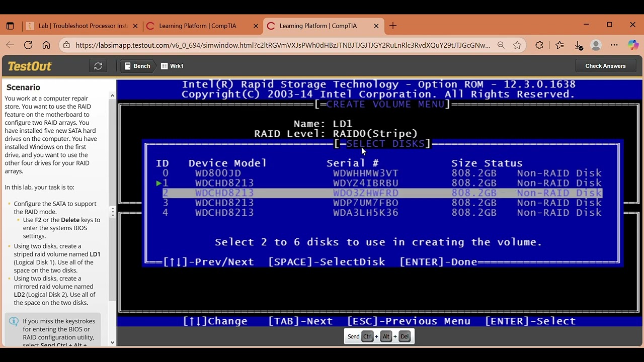
Task: Click the labsimapp address bar URL
Action: (283, 45)
